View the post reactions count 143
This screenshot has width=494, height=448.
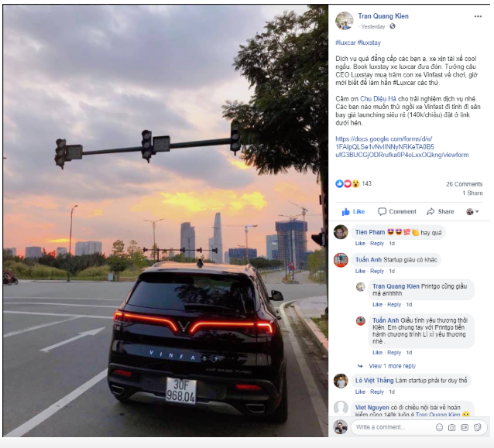[x=366, y=183]
